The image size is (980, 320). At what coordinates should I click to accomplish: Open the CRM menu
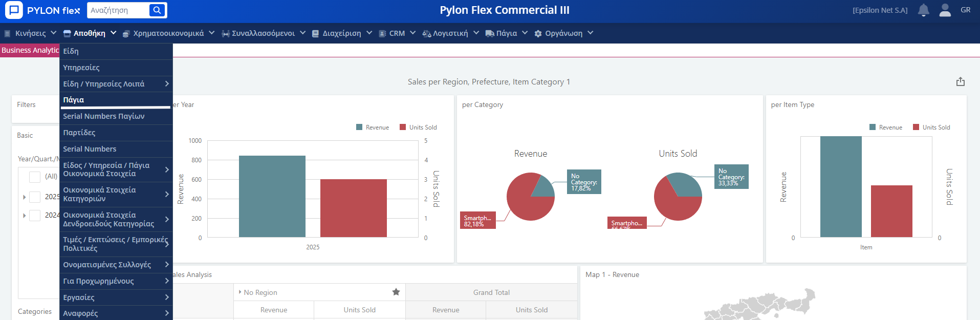coord(397,33)
